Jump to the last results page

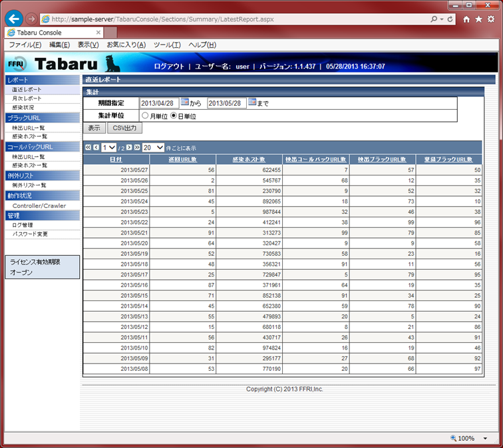pyautogui.click(x=136, y=148)
